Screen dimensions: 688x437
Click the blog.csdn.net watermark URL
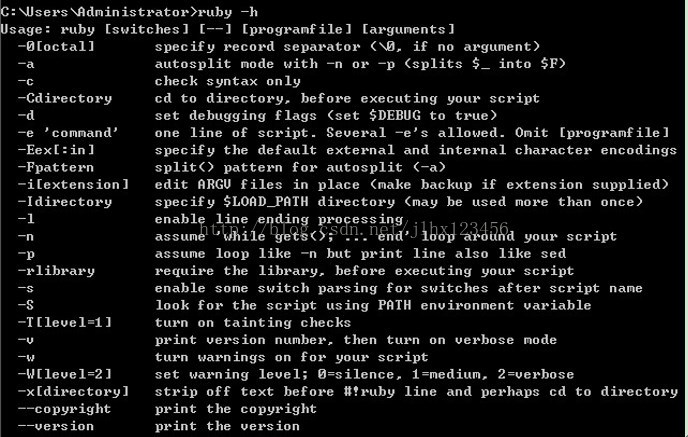point(355,229)
